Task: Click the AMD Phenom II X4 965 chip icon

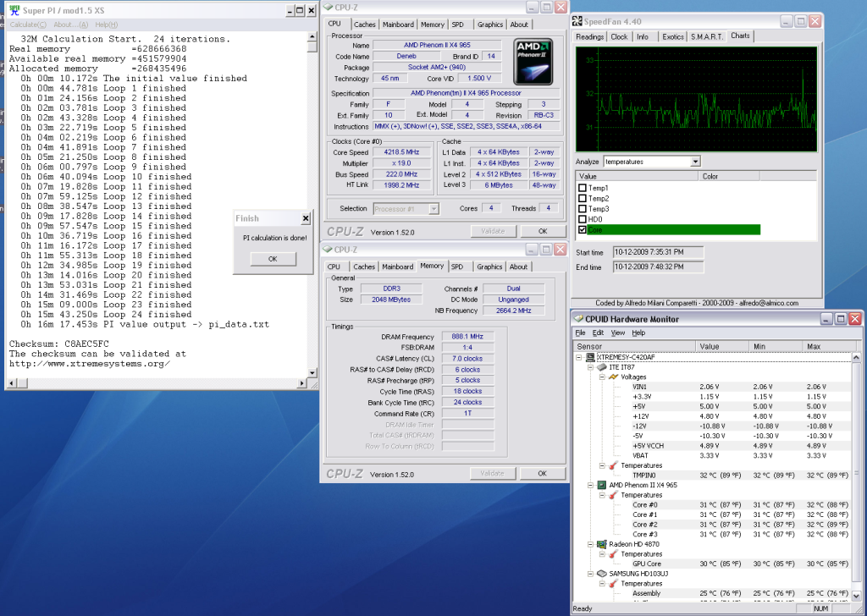Action: 602,485
